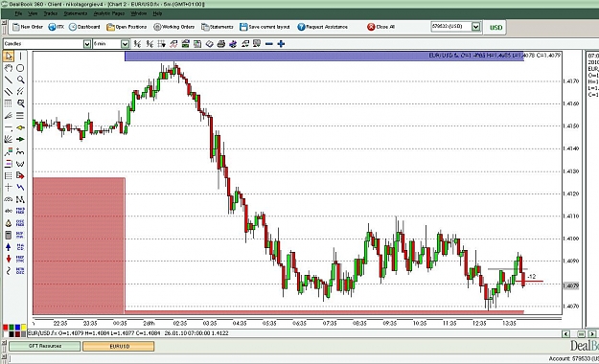Click the red arrow export tool
The height and width of the screenshot is (364, 599).
click(20, 175)
